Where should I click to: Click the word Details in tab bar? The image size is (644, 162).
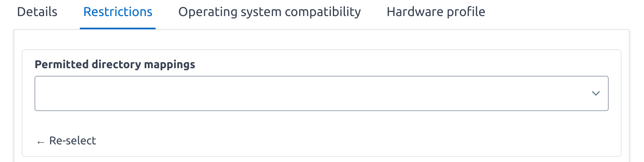click(x=37, y=12)
